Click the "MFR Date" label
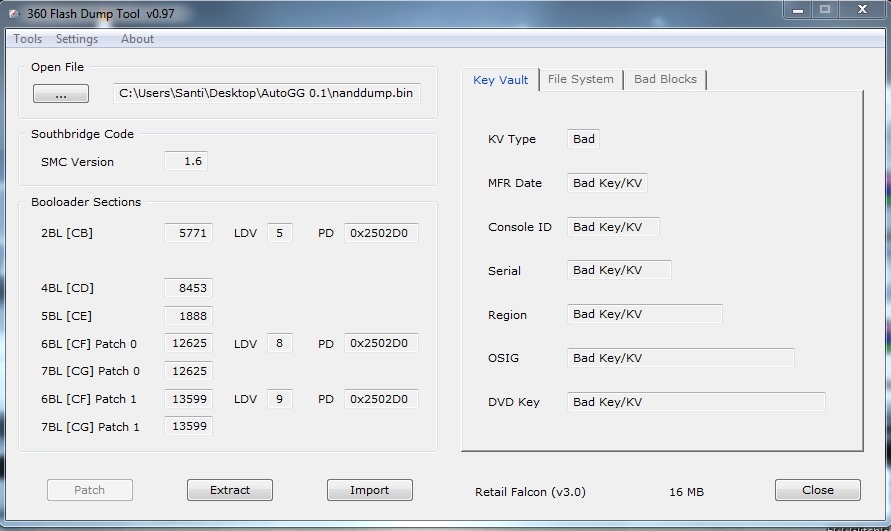Viewport: 891px width, 531px height. (x=515, y=183)
